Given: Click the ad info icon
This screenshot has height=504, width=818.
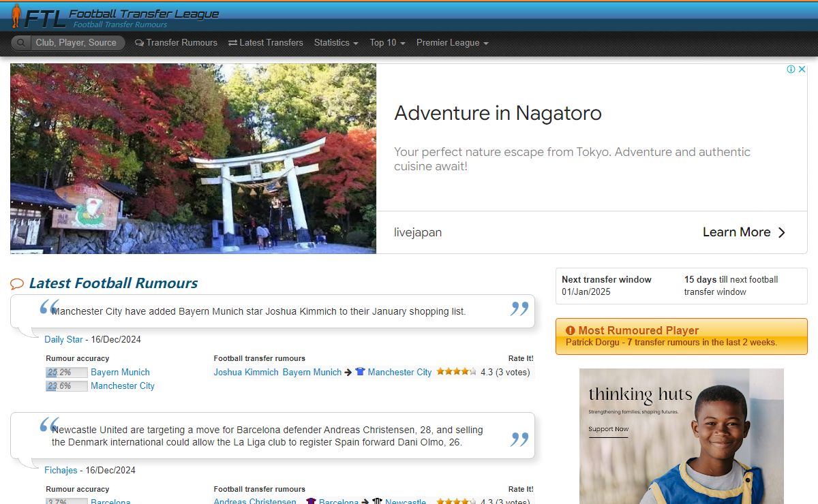Looking at the screenshot, I should [x=791, y=69].
